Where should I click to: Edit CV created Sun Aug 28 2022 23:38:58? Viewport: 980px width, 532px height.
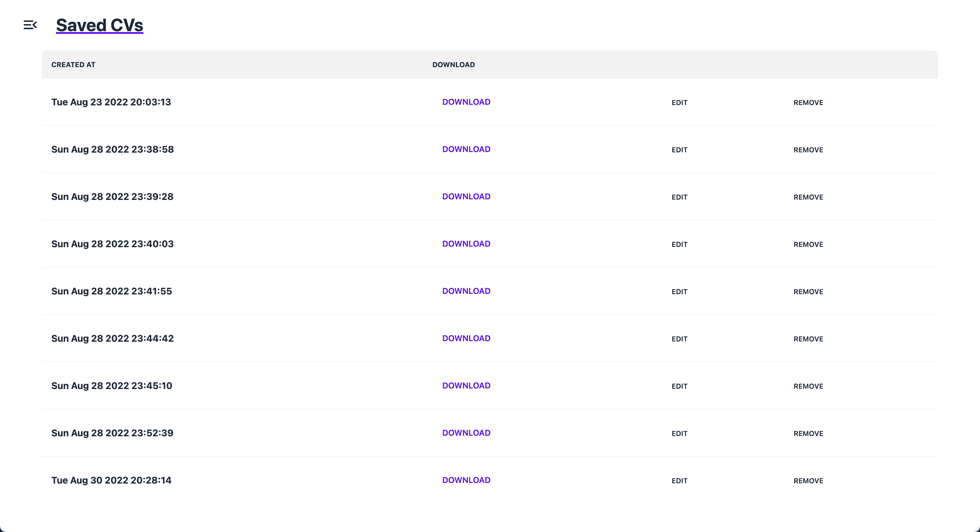[679, 149]
